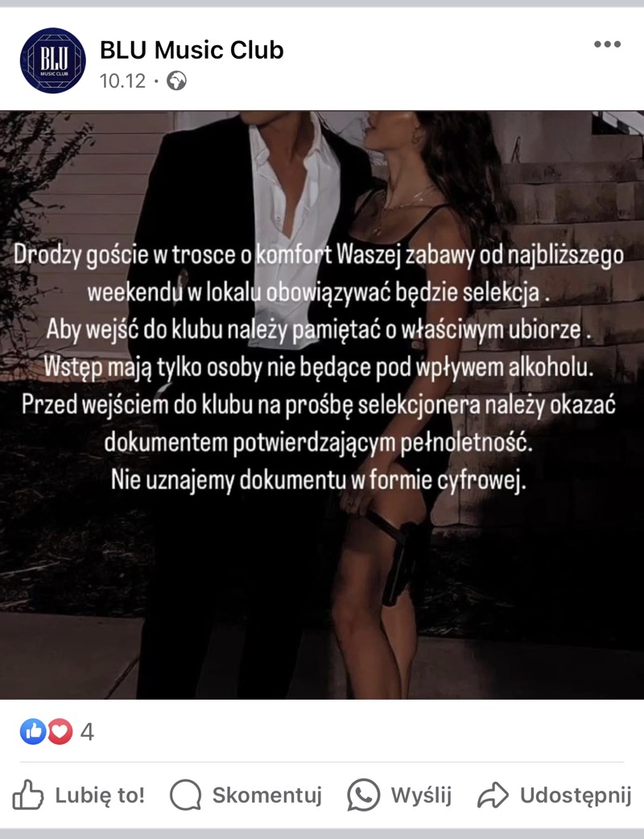Click the red heart reaction icon
This screenshot has height=839, width=644.
pyautogui.click(x=60, y=731)
